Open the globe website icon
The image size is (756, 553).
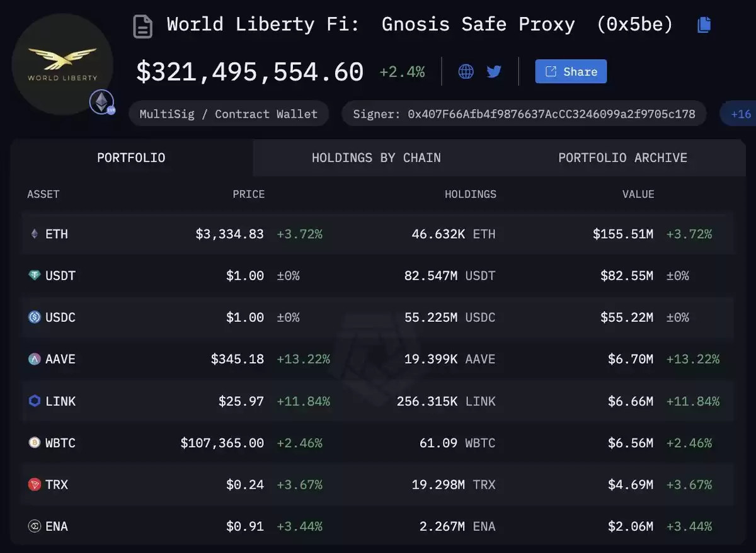point(466,71)
